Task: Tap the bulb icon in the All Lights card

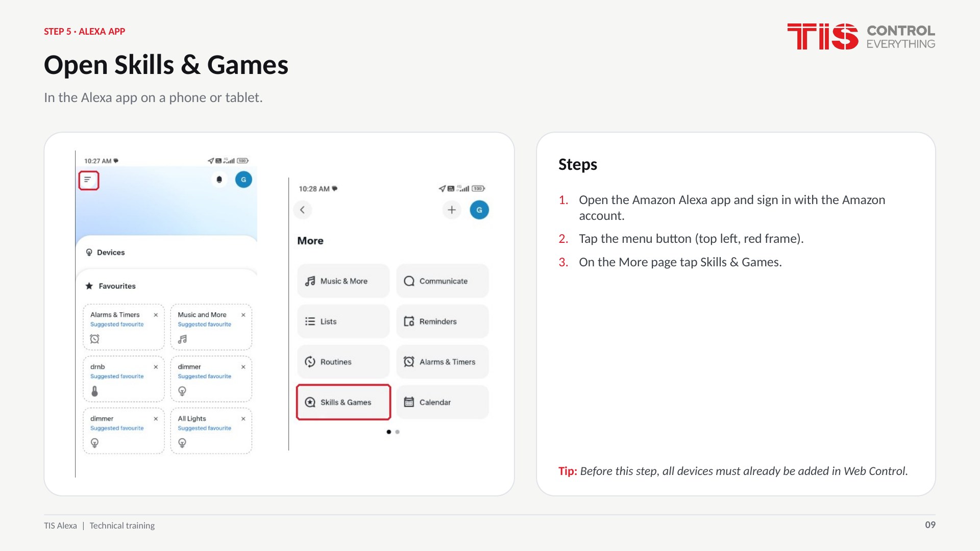Action: click(182, 443)
